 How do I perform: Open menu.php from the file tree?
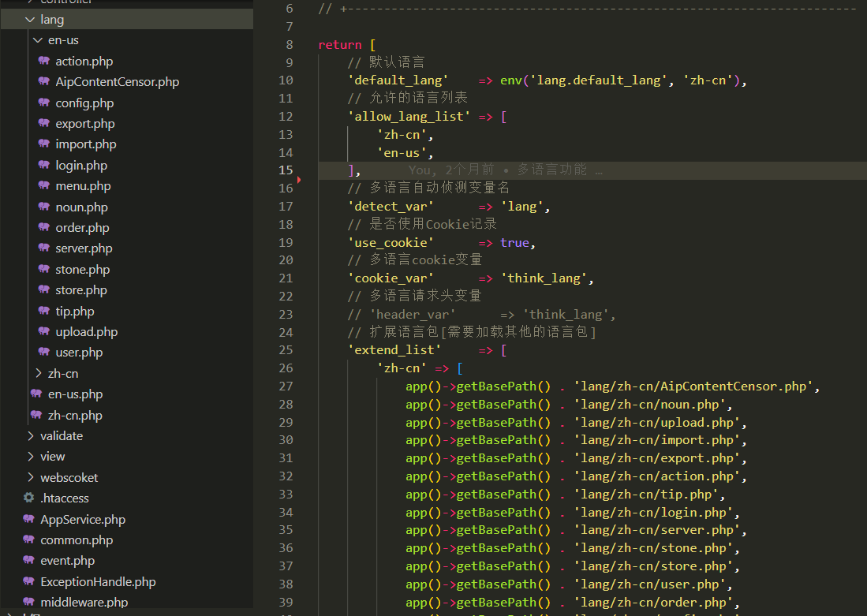83,186
